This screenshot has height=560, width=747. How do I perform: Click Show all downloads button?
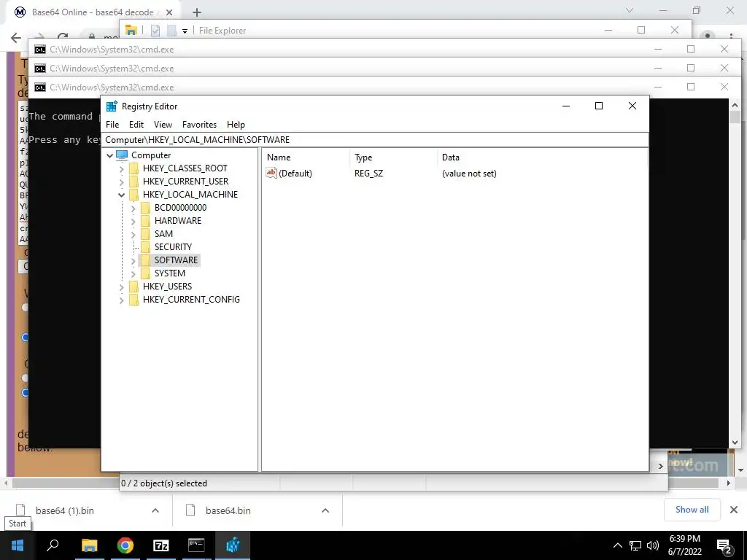[x=692, y=510]
